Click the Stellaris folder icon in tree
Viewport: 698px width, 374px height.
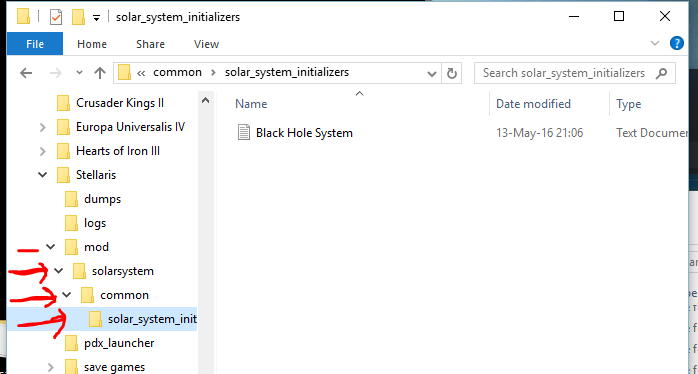[x=63, y=175]
